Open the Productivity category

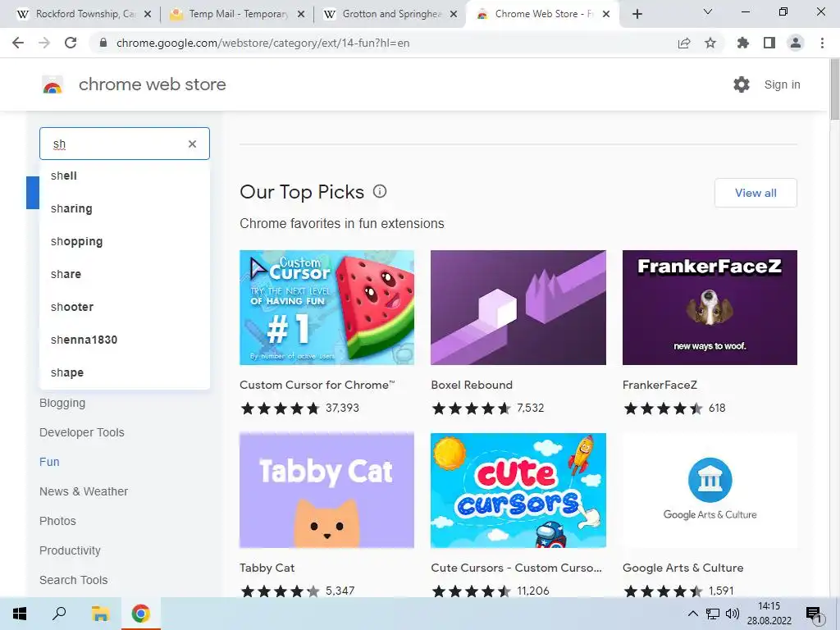click(70, 550)
